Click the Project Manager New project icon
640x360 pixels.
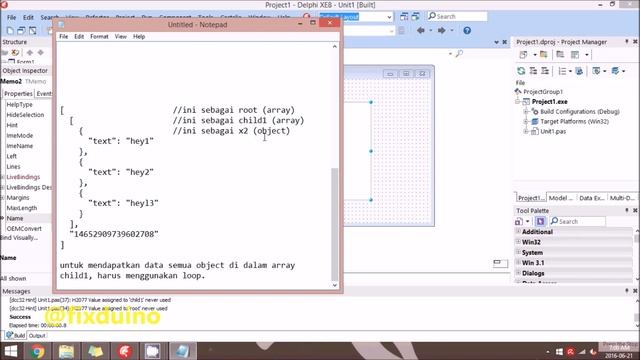coord(523,55)
